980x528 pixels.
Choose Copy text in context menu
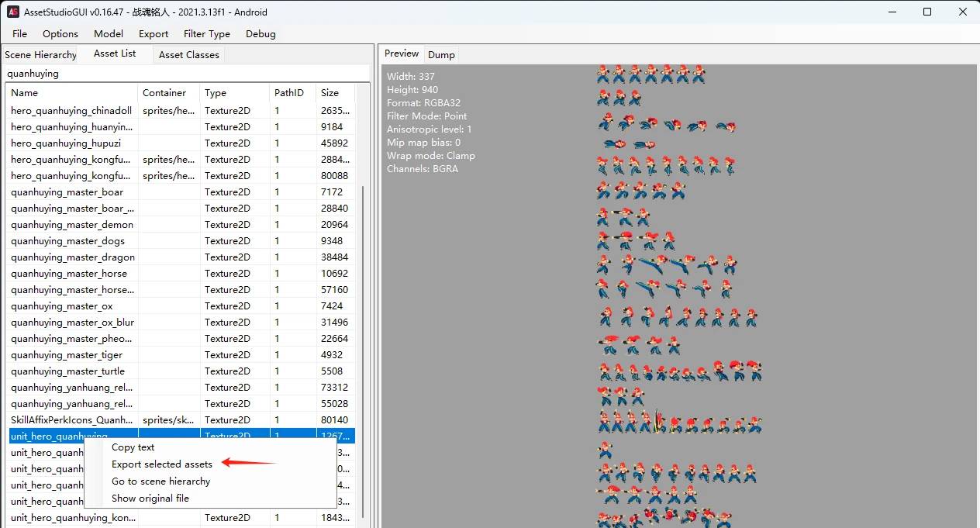click(133, 447)
